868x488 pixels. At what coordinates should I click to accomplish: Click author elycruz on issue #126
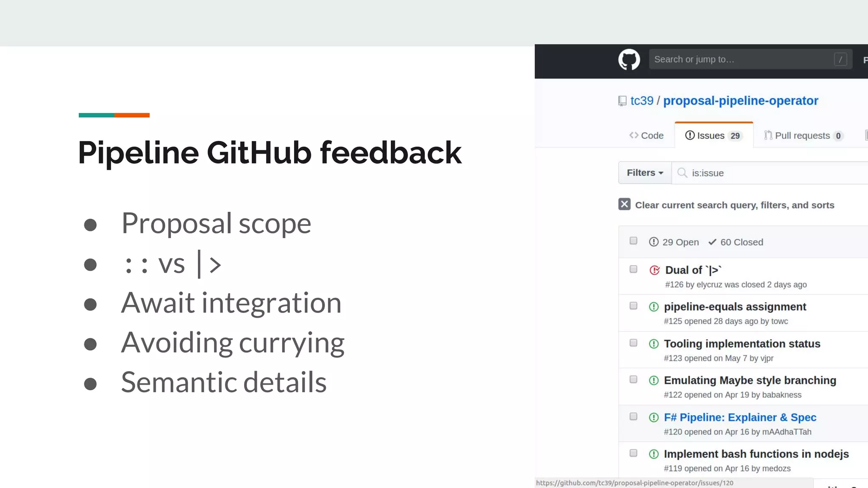[x=709, y=285]
